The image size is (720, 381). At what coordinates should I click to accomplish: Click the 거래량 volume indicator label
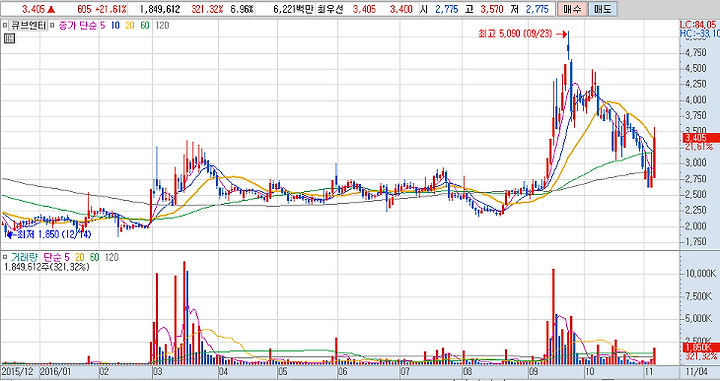[24, 258]
